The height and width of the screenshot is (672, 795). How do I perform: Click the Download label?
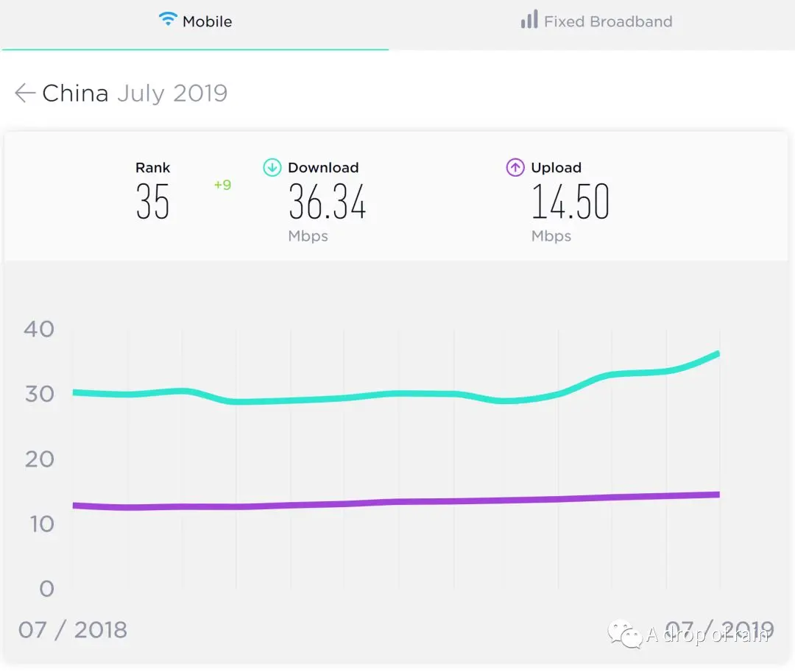coord(323,168)
